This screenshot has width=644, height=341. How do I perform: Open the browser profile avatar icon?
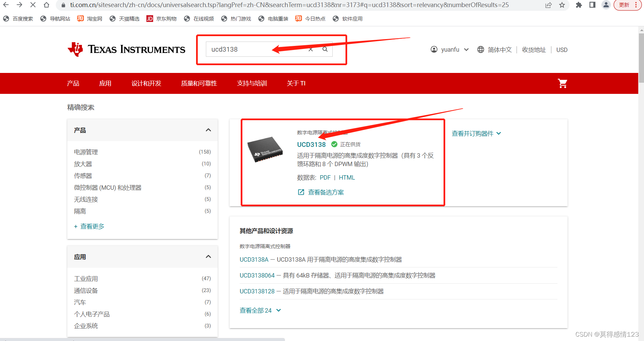(606, 5)
